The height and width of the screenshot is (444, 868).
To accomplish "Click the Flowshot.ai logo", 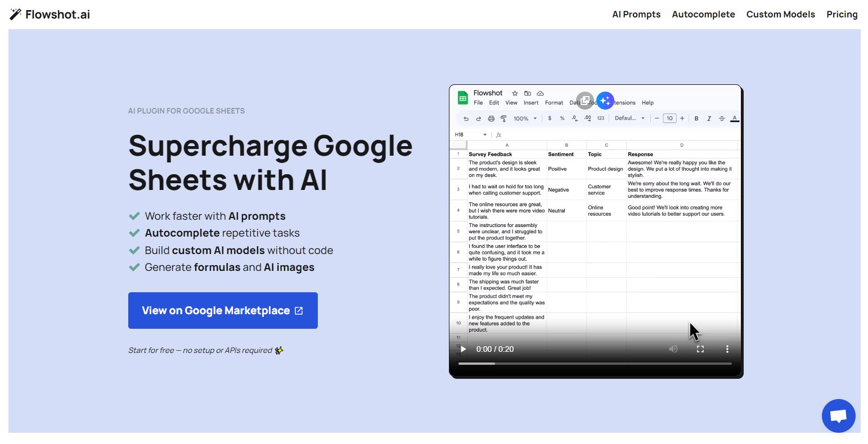I will tap(50, 15).
